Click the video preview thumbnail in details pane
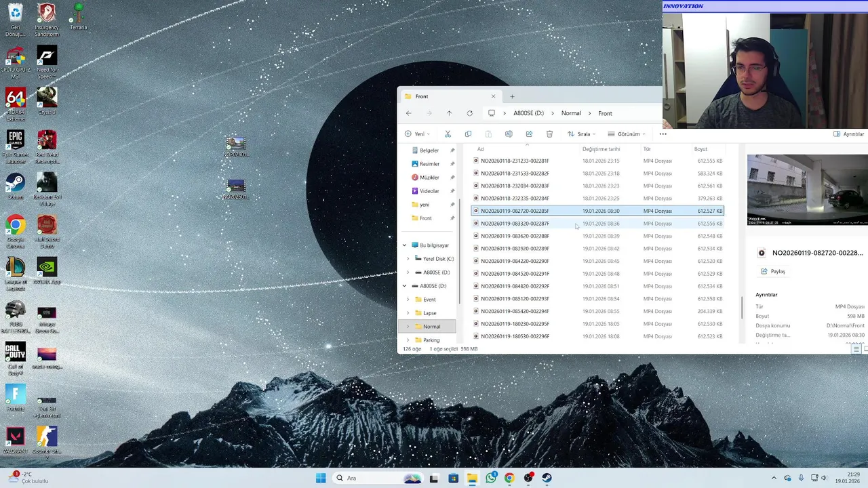 [807, 190]
